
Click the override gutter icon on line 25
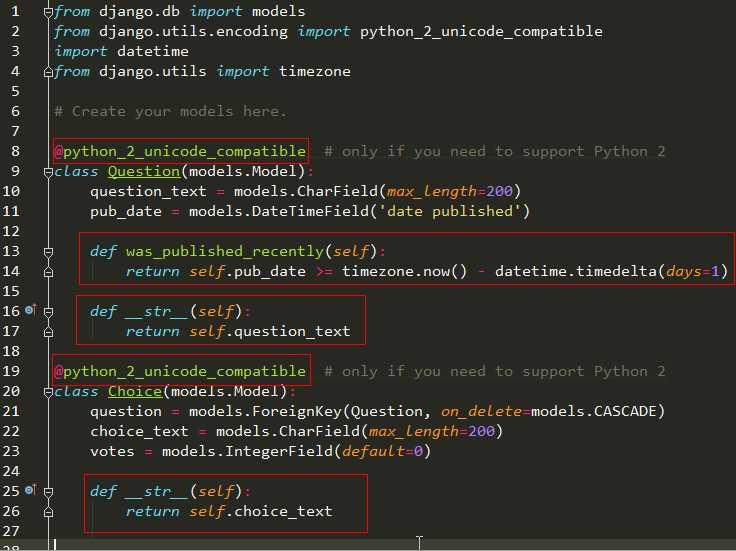pos(31,490)
